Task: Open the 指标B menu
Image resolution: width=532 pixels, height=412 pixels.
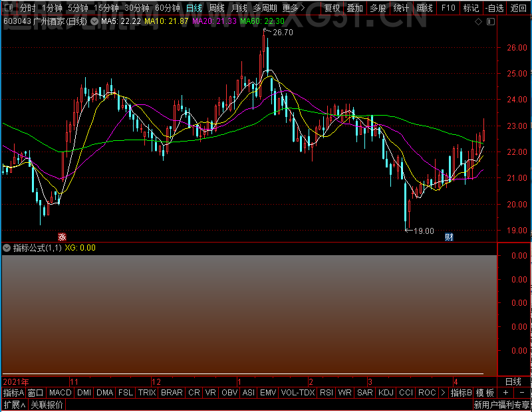Action: coord(461,393)
